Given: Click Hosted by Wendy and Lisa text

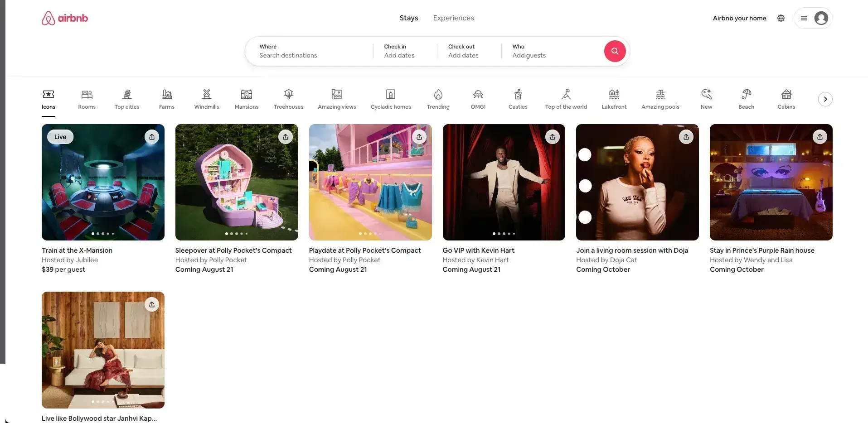Looking at the screenshot, I should (x=751, y=260).
